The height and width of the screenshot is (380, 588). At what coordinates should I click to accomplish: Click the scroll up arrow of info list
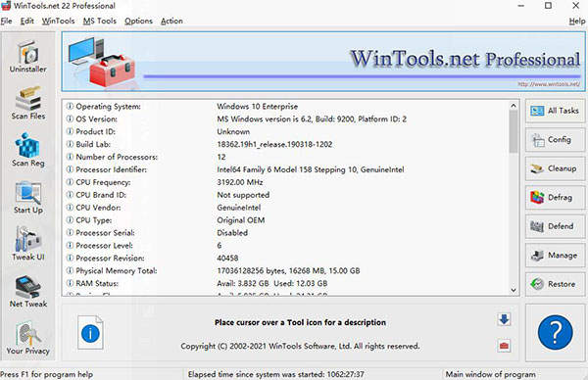514,106
